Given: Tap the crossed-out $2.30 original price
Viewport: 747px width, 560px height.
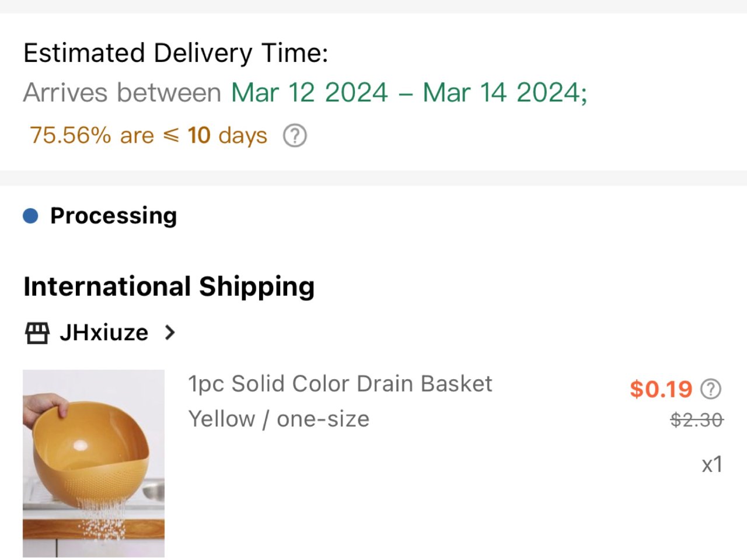Looking at the screenshot, I should (x=697, y=419).
